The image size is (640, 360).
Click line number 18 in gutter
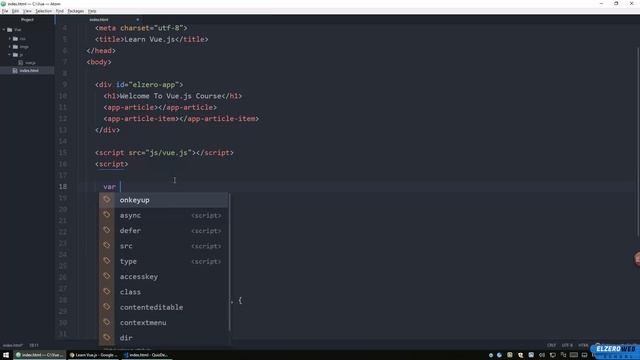point(62,187)
